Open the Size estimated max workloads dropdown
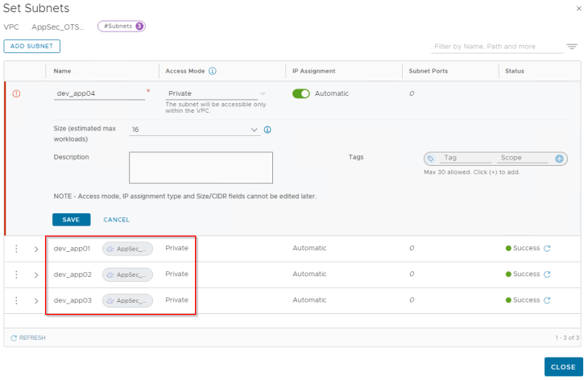 coord(195,130)
